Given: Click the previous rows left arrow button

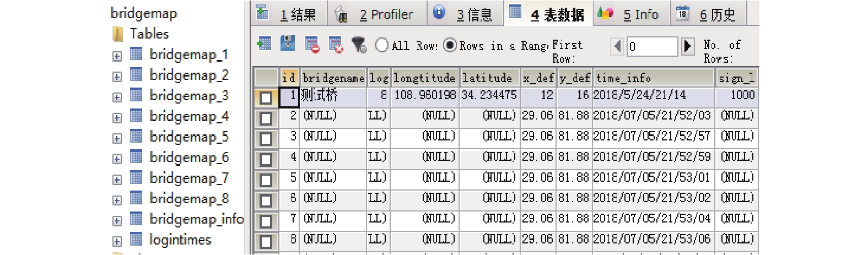Looking at the screenshot, I should 618,46.
